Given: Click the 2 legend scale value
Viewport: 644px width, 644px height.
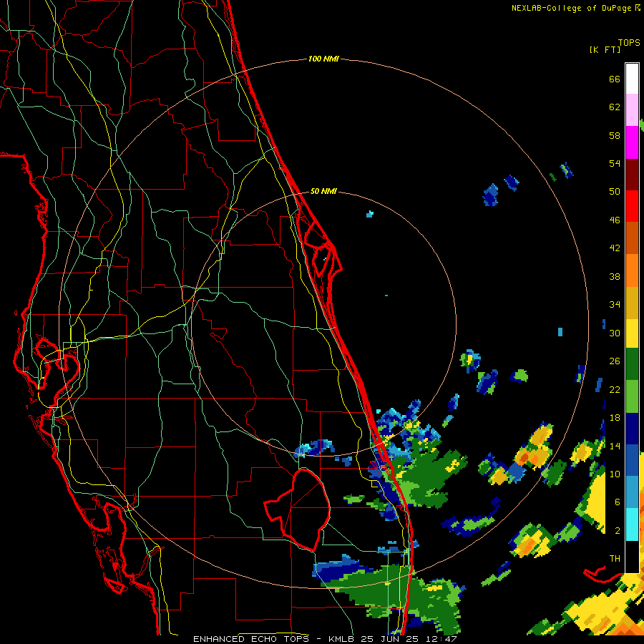Looking at the screenshot, I should click(618, 530).
